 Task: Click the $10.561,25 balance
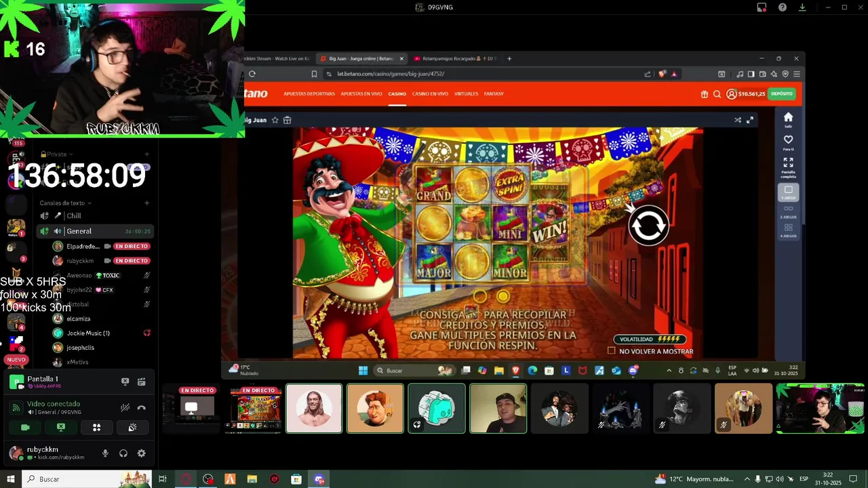coord(751,94)
